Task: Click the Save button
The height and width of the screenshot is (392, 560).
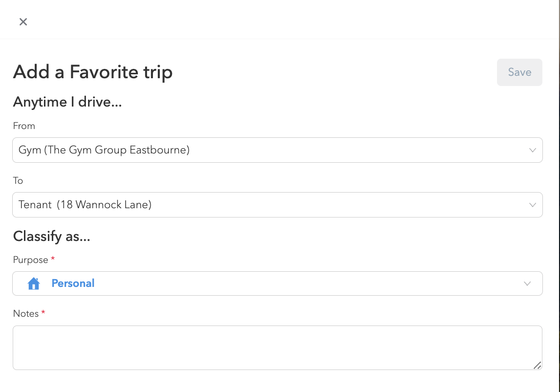Action: 519,72
